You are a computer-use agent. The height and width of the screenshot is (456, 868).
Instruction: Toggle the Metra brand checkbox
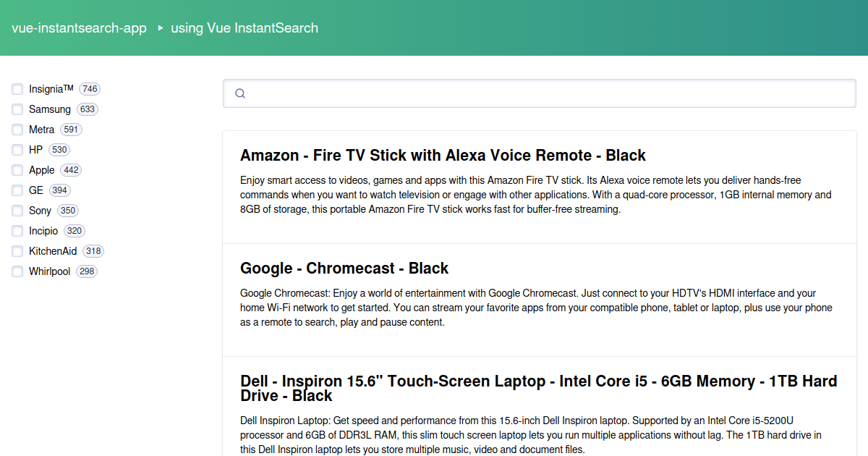[17, 130]
